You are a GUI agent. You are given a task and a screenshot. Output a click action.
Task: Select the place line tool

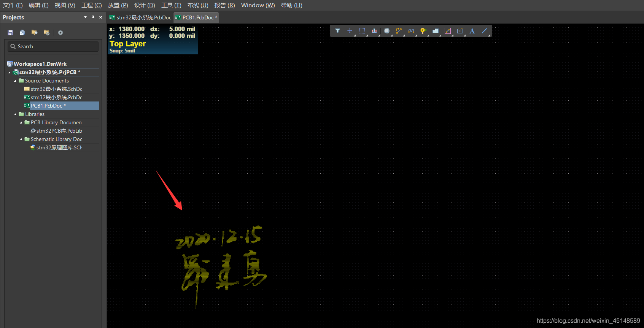coord(484,31)
